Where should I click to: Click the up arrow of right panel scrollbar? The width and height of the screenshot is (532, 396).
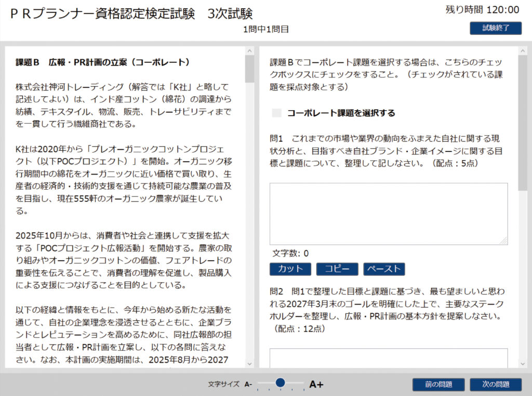(x=522, y=51)
